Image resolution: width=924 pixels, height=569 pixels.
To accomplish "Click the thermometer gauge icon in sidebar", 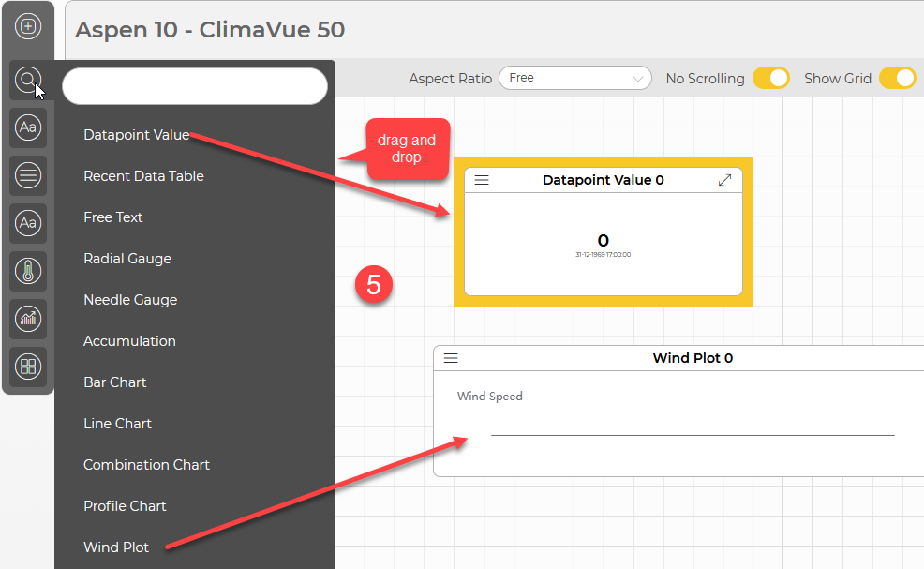I will (28, 271).
